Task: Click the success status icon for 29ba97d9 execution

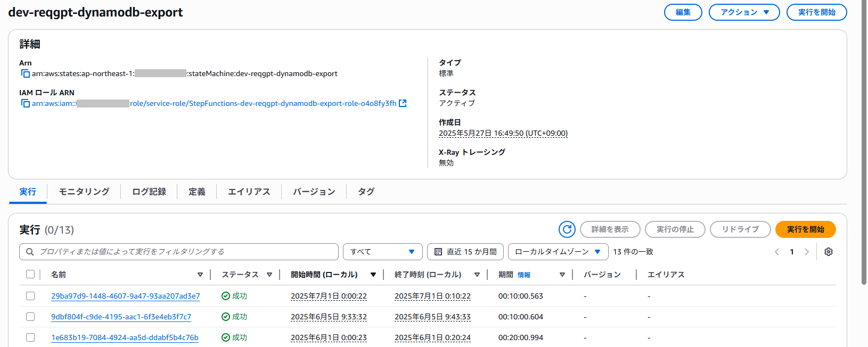Action: point(226,296)
